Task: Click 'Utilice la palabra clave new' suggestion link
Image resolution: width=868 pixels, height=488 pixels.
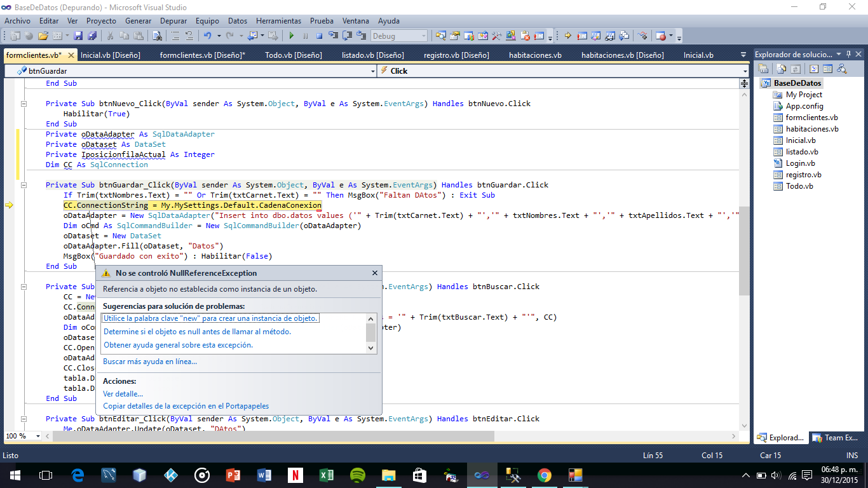Action: [210, 318]
